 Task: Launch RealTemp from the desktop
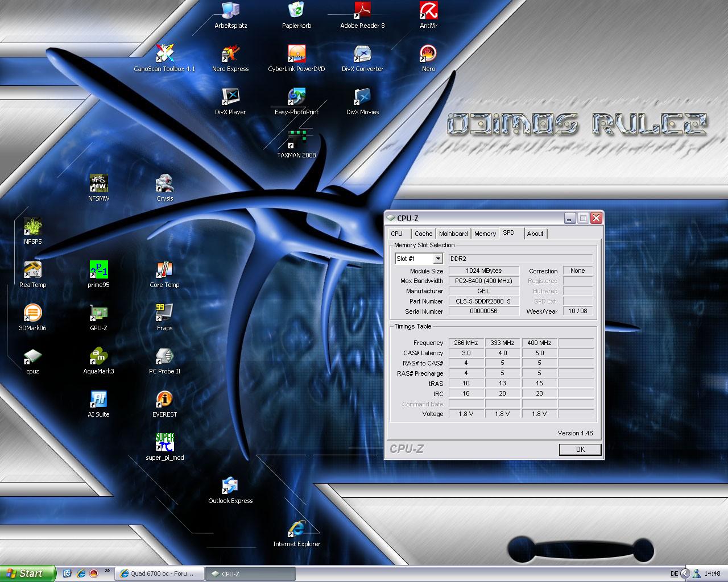point(32,274)
